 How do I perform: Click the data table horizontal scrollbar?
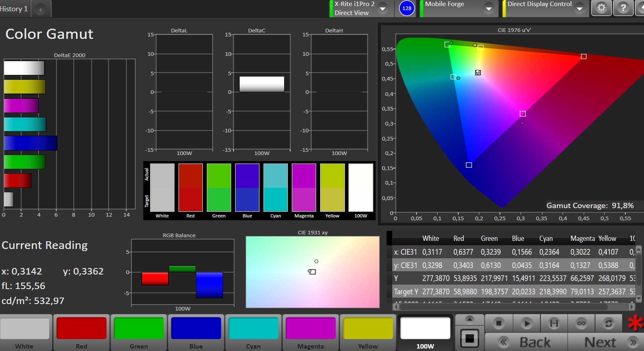[x=503, y=307]
